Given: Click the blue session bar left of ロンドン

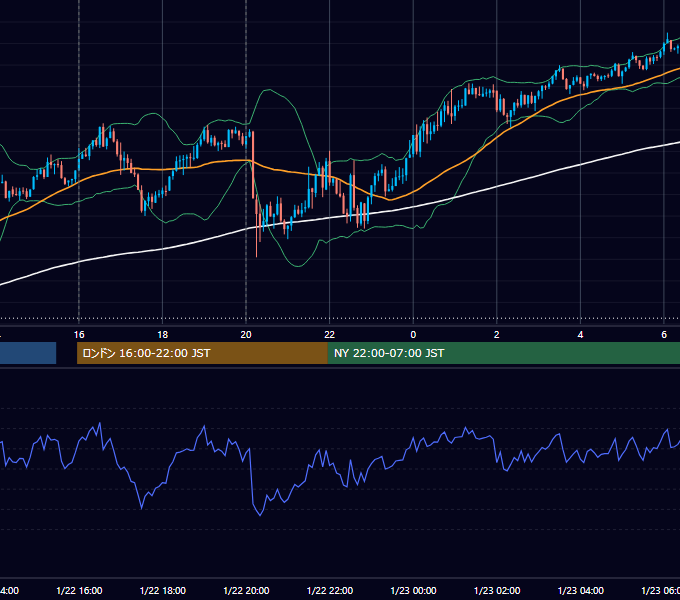Looking at the screenshot, I should (x=28, y=353).
